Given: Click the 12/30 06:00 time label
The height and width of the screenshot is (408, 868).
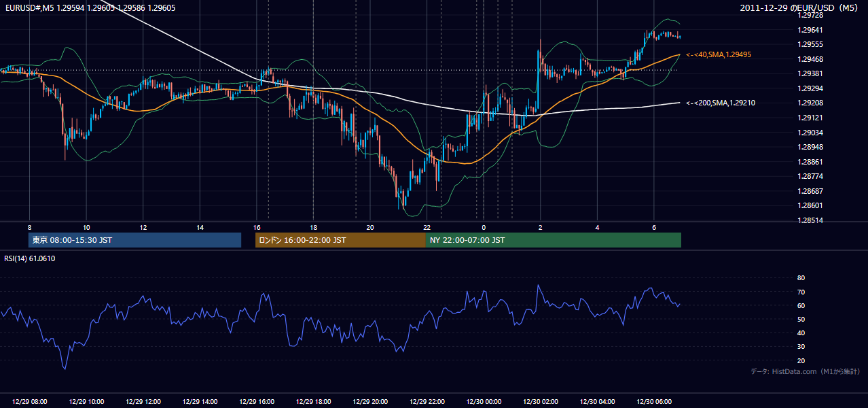Looking at the screenshot, I should tap(654, 402).
